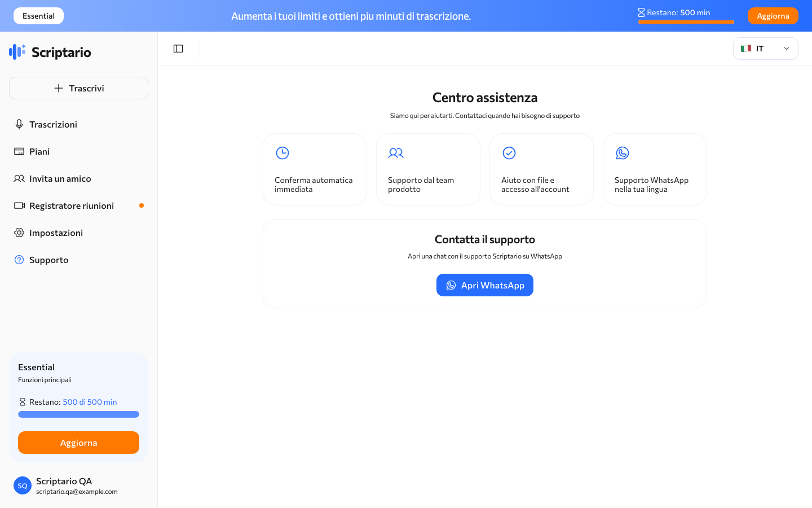Click the Scriptario QA account name

click(x=64, y=481)
